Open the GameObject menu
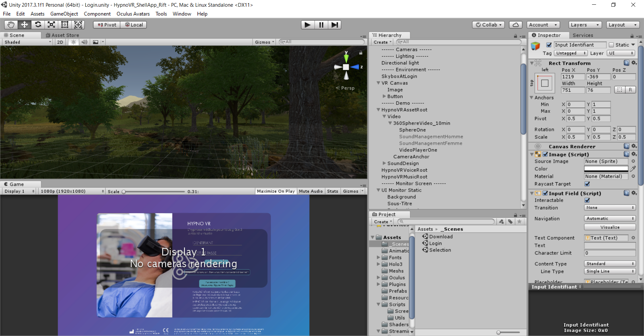The height and width of the screenshot is (336, 644). 64,14
